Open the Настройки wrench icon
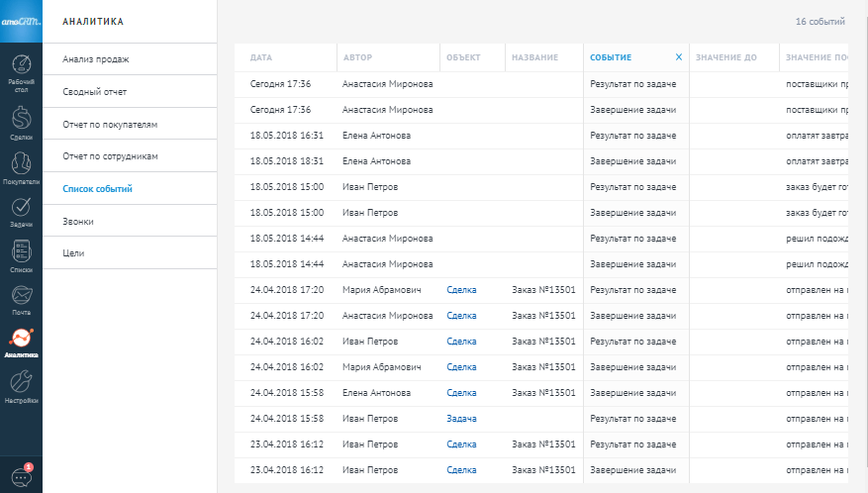The height and width of the screenshot is (493, 868). (21, 382)
